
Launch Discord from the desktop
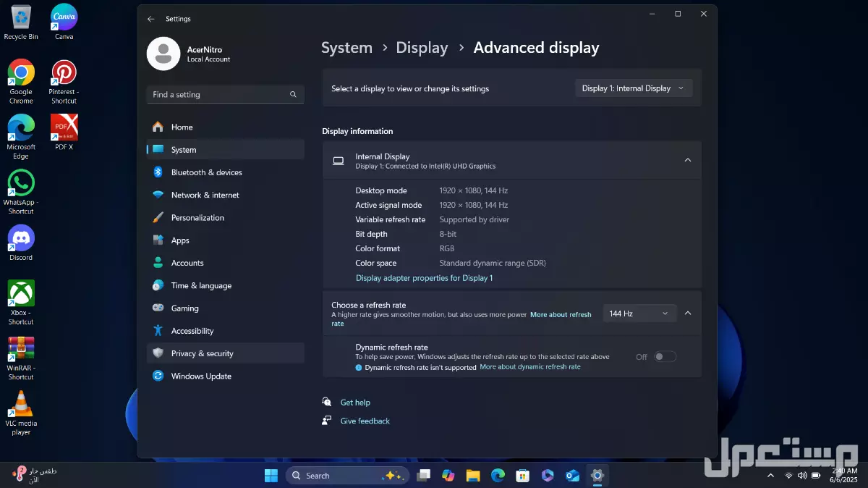21,243
